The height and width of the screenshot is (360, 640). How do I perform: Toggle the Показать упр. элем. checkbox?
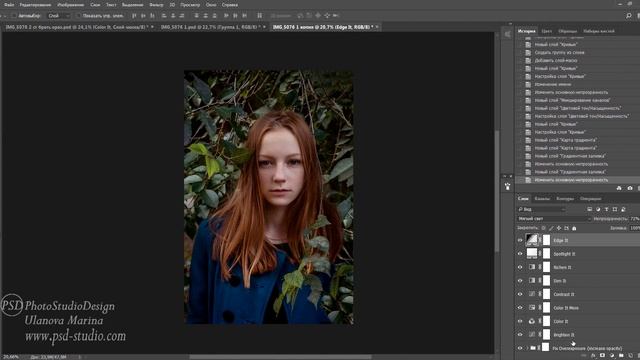pyautogui.click(x=78, y=16)
